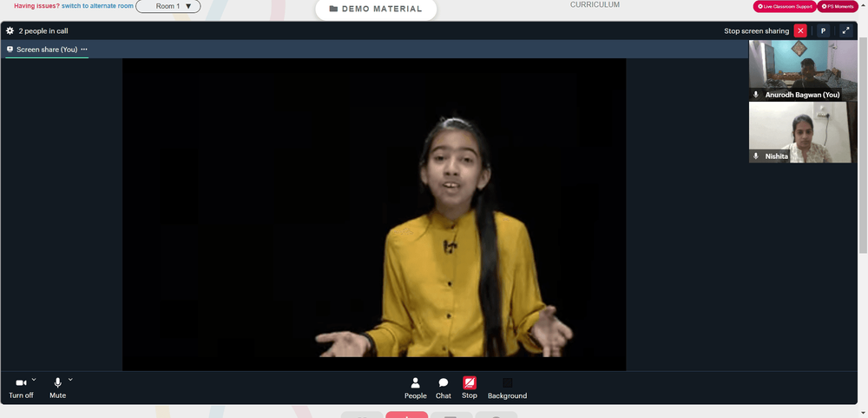Click the '2 people in call' text
Screen dimensions: 868x418
pyautogui.click(x=43, y=31)
